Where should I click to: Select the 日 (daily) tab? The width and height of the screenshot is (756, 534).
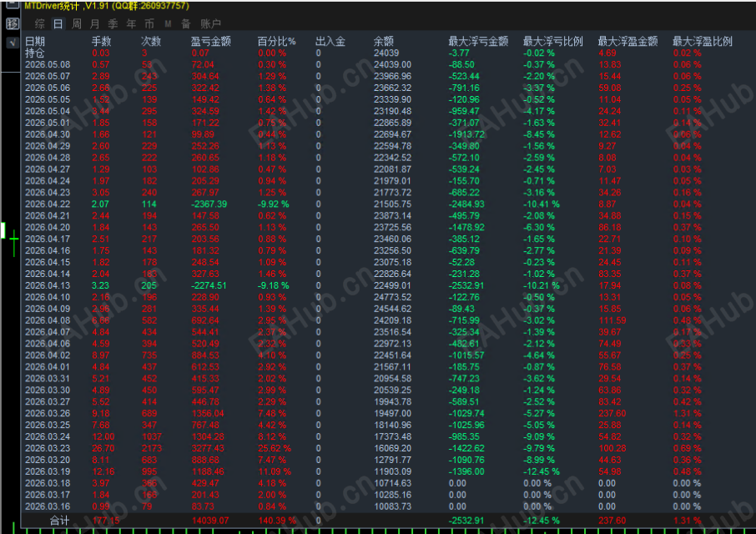(x=58, y=23)
